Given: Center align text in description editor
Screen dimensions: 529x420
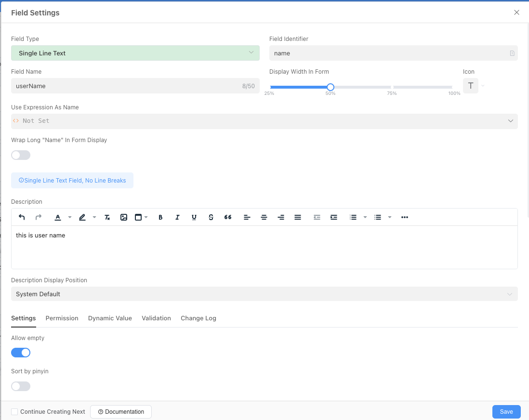Looking at the screenshot, I should click(x=264, y=217).
